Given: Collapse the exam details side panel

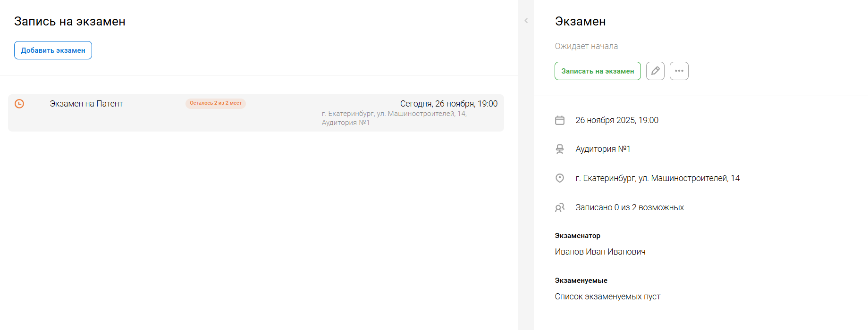Looking at the screenshot, I should pos(526,21).
